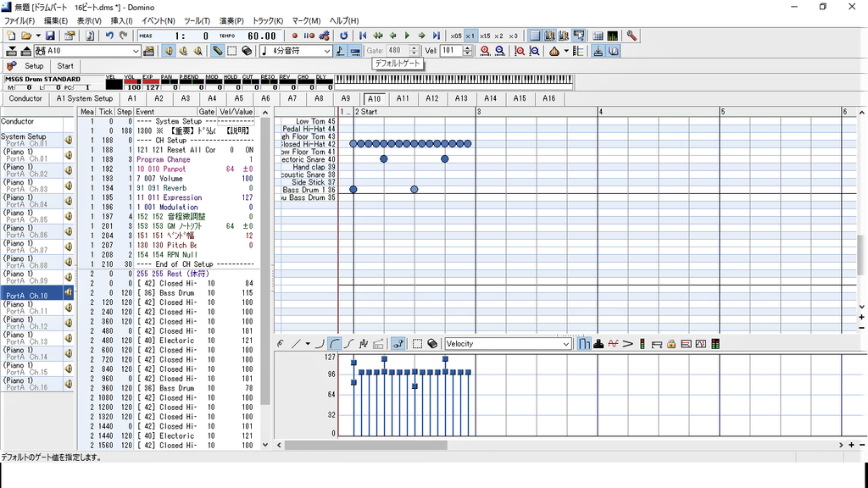Click the Start button
868x488 pixels.
click(65, 66)
